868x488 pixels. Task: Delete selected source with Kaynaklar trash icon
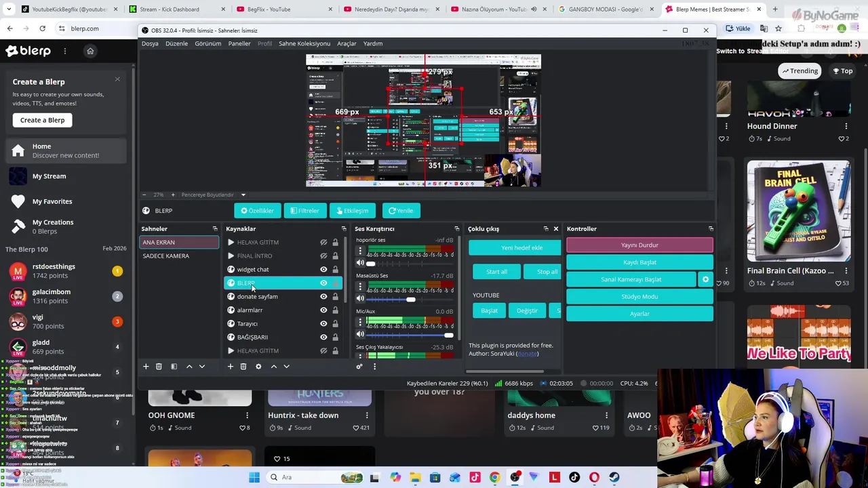pyautogui.click(x=243, y=367)
